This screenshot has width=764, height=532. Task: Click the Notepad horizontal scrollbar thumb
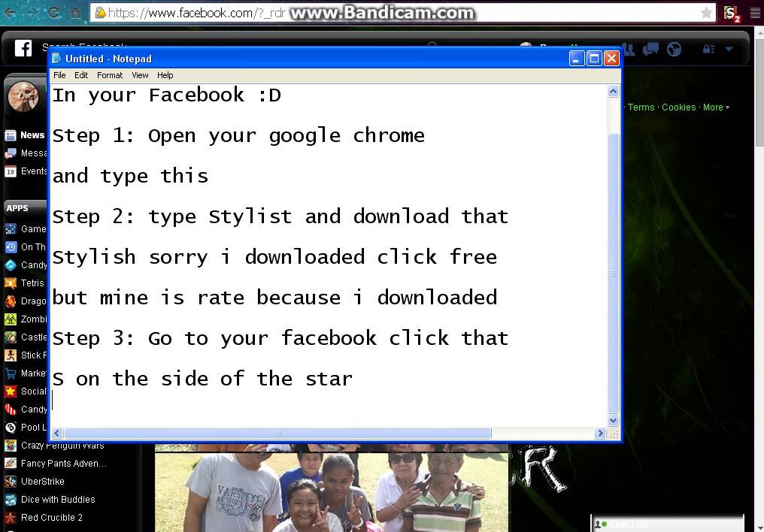point(277,434)
